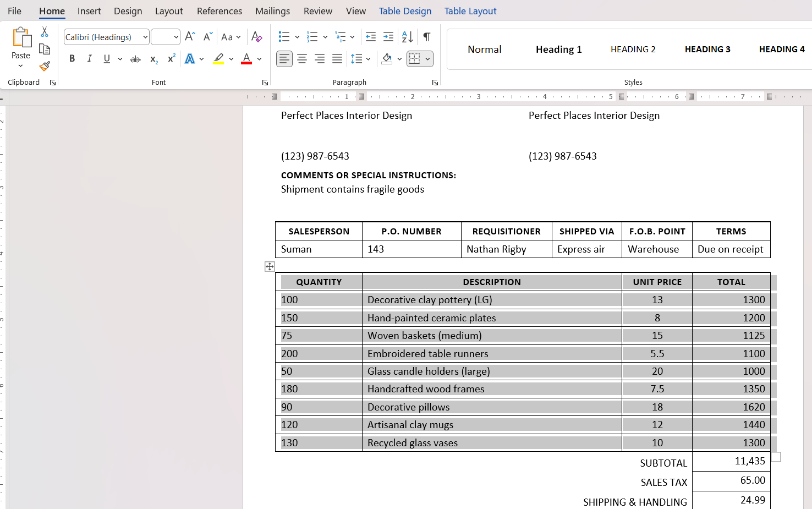Open the font size dropdown
The height and width of the screenshot is (509, 812).
(176, 37)
